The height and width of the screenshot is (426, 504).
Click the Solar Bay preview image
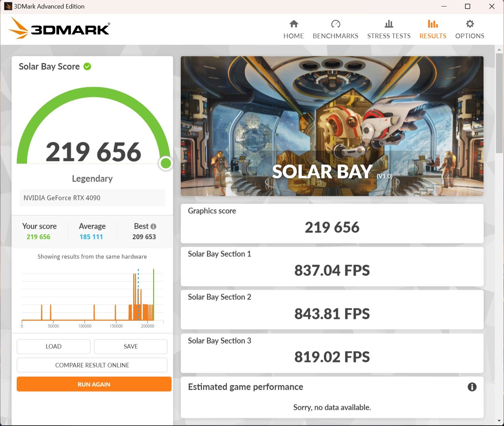pos(332,126)
